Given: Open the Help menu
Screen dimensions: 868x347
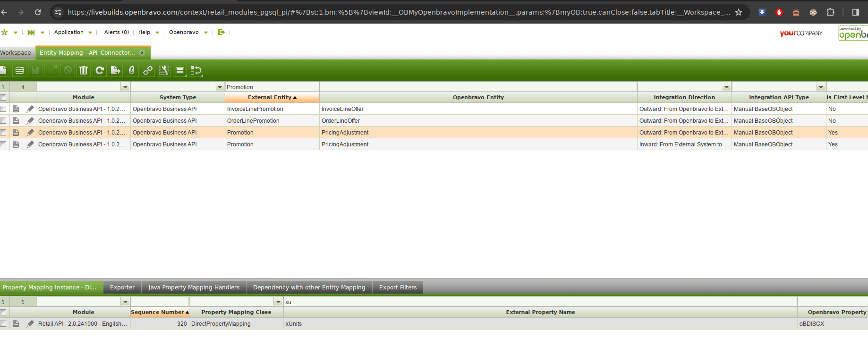Looking at the screenshot, I should click(x=149, y=32).
